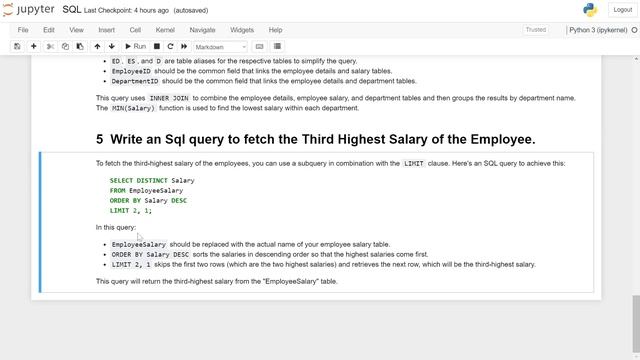Interrupt the kernel with stop icon
This screenshot has height=360, width=640.
click(x=157, y=47)
